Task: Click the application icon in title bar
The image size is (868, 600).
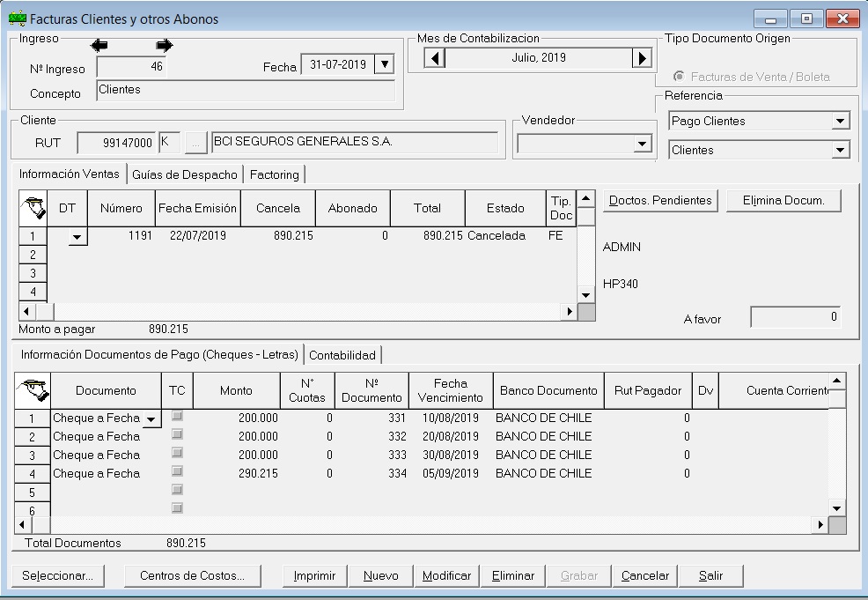Action: click(x=17, y=19)
